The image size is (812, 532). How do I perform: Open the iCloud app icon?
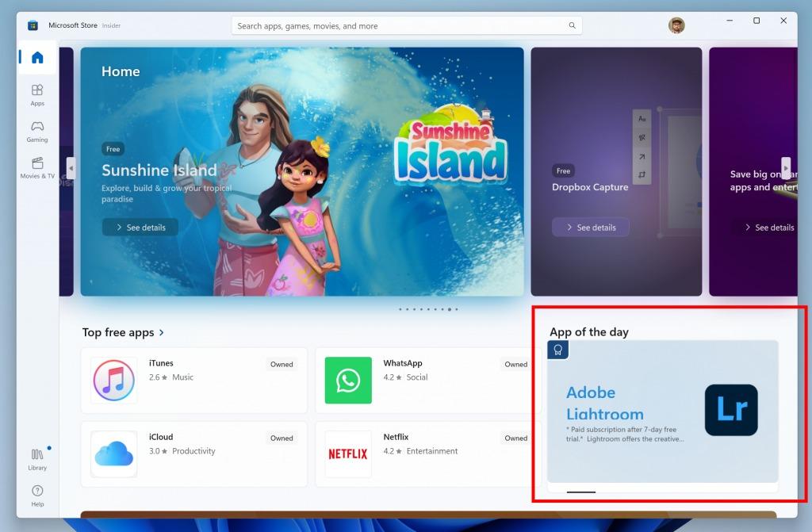(x=114, y=454)
